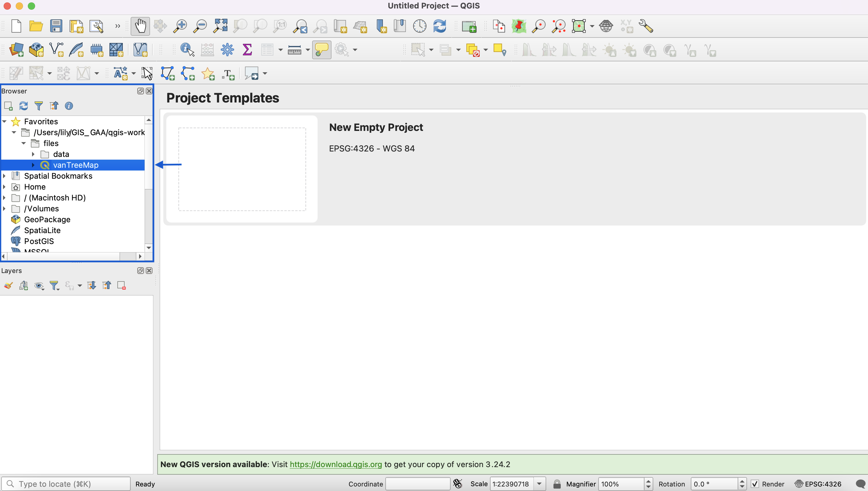Open the Processing Toolbox gear icon
The width and height of the screenshot is (868, 491).
(227, 50)
